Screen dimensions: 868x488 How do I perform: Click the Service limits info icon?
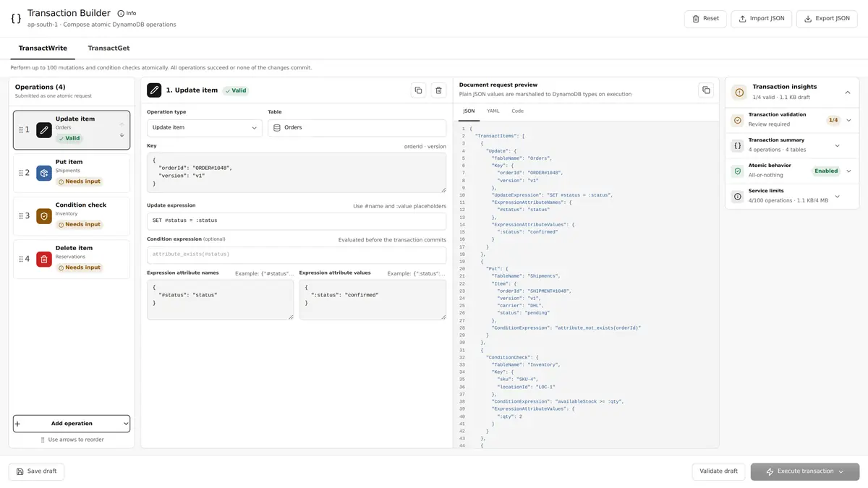[x=737, y=197]
